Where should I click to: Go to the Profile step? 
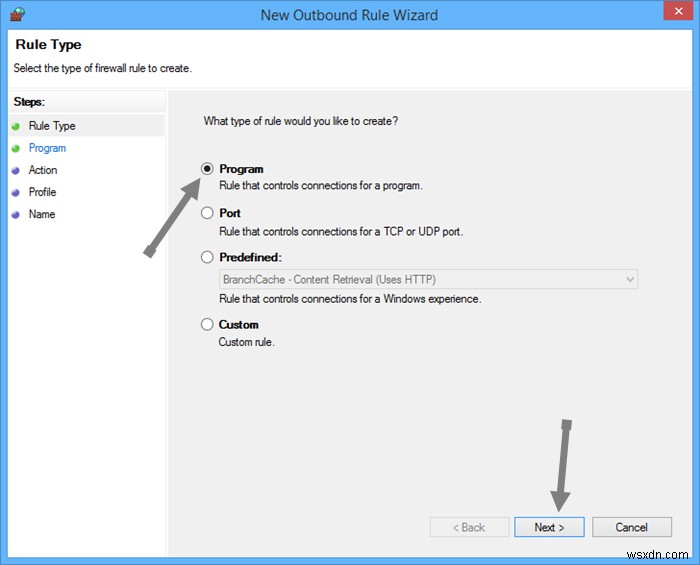pyautogui.click(x=42, y=192)
